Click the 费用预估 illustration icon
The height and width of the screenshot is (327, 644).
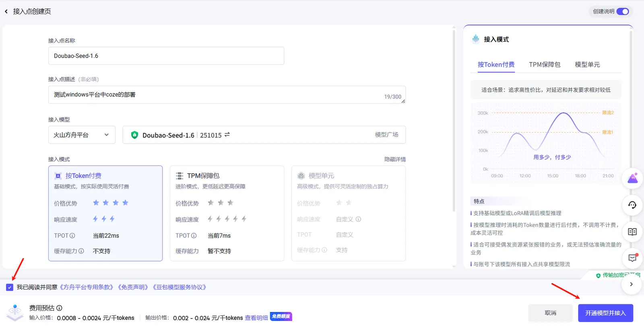[15, 312]
